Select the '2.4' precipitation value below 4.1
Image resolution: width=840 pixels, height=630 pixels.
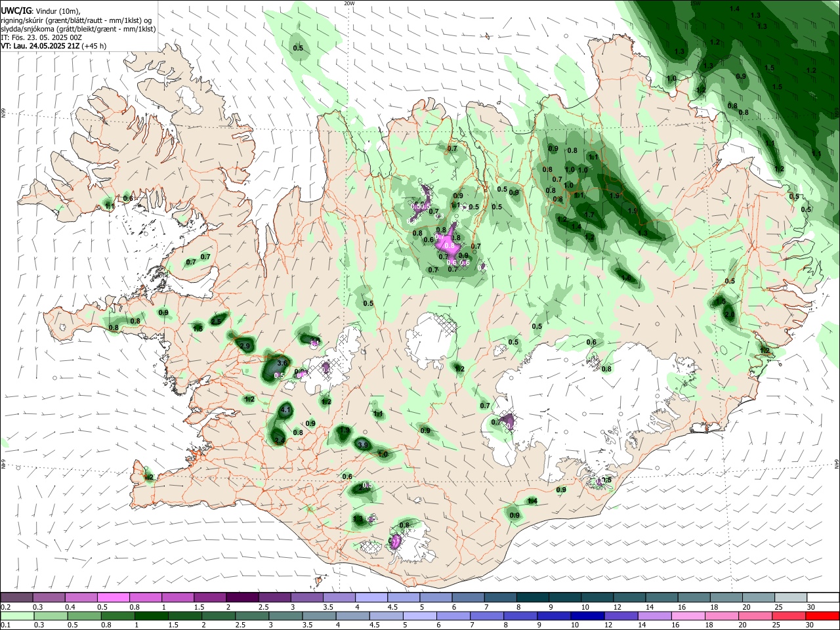click(x=280, y=440)
